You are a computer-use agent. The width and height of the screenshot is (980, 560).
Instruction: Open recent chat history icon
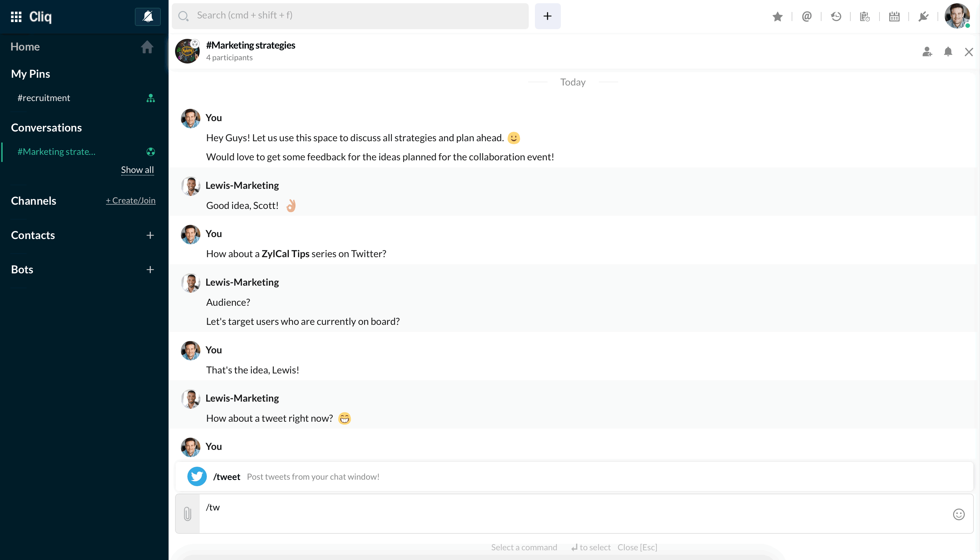836,17
